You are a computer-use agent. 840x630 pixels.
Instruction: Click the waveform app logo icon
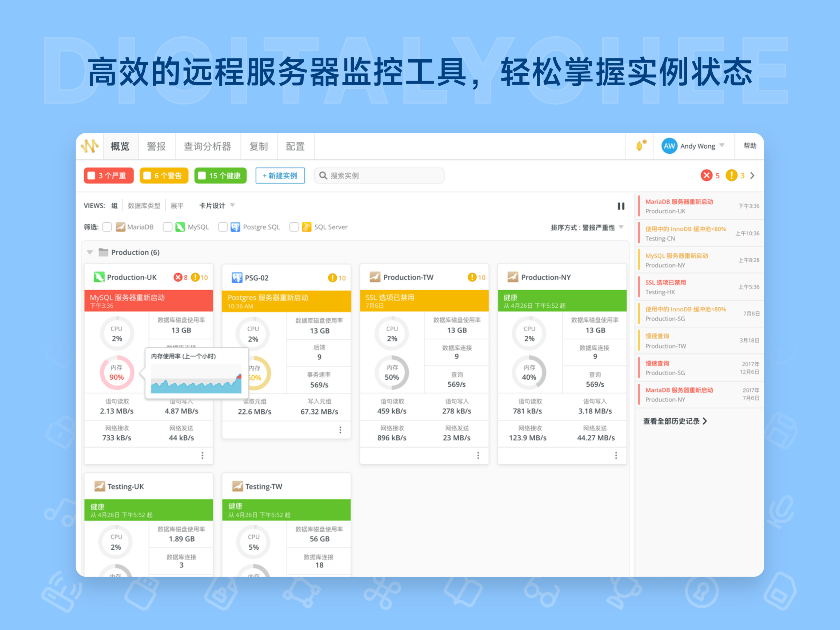(x=91, y=146)
